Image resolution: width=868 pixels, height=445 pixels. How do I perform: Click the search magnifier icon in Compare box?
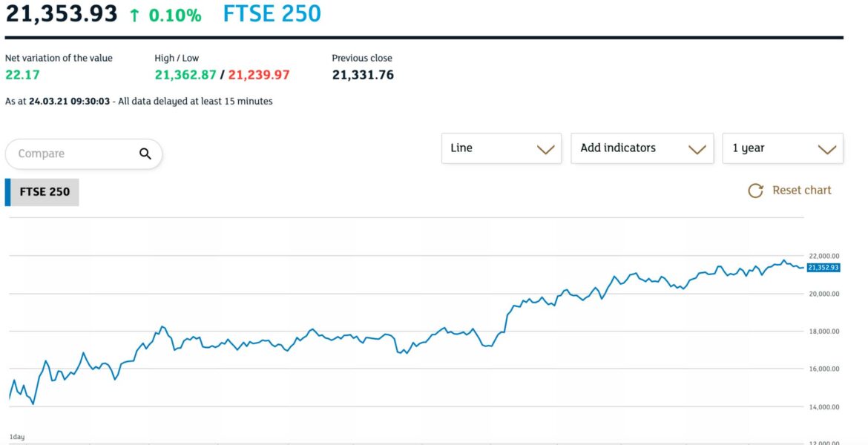point(145,153)
